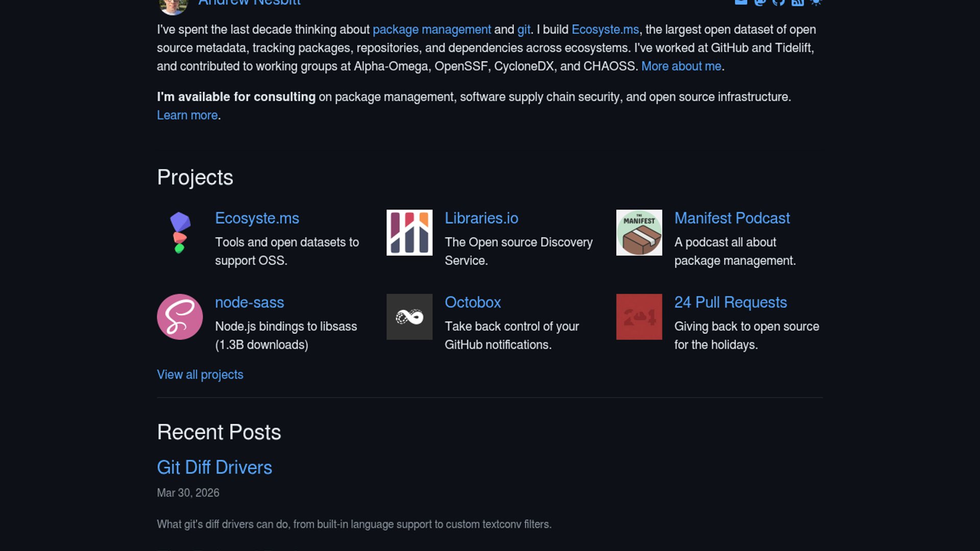Viewport: 980px width, 551px height.
Task: Click the GitHub profile icon
Action: [x=778, y=2]
